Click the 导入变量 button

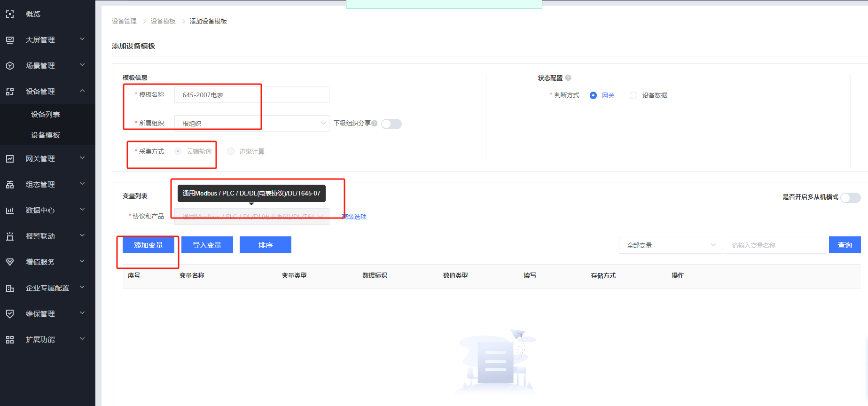[x=207, y=245]
